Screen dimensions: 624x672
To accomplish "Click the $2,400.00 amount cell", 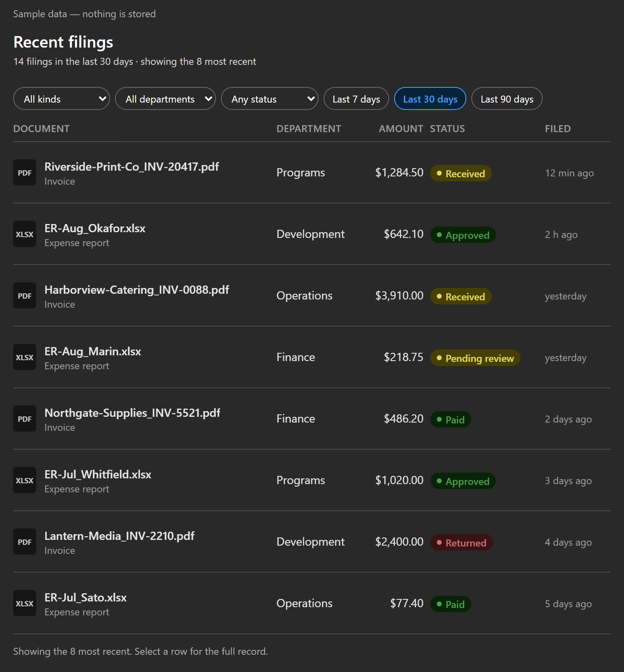I will 399,542.
